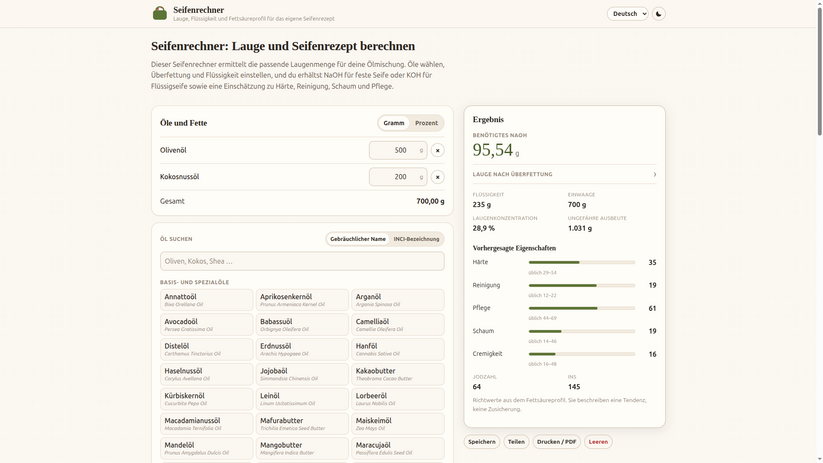Viewport: 823px width, 463px height.
Task: Toggle dark mode moon icon
Action: coord(659,14)
